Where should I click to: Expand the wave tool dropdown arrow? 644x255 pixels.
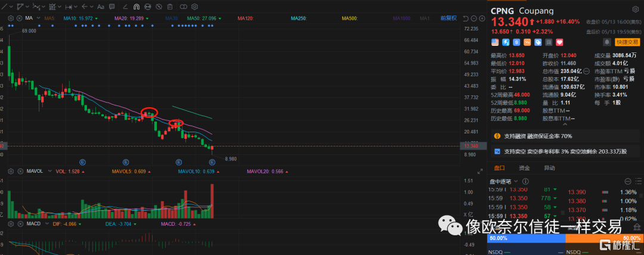[x=44, y=7]
